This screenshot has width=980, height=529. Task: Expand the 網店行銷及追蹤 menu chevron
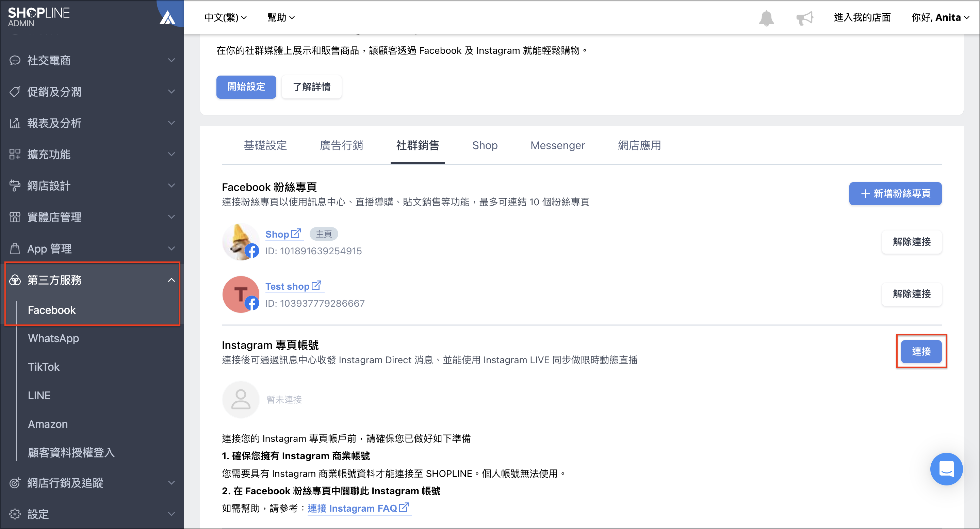pyautogui.click(x=171, y=483)
